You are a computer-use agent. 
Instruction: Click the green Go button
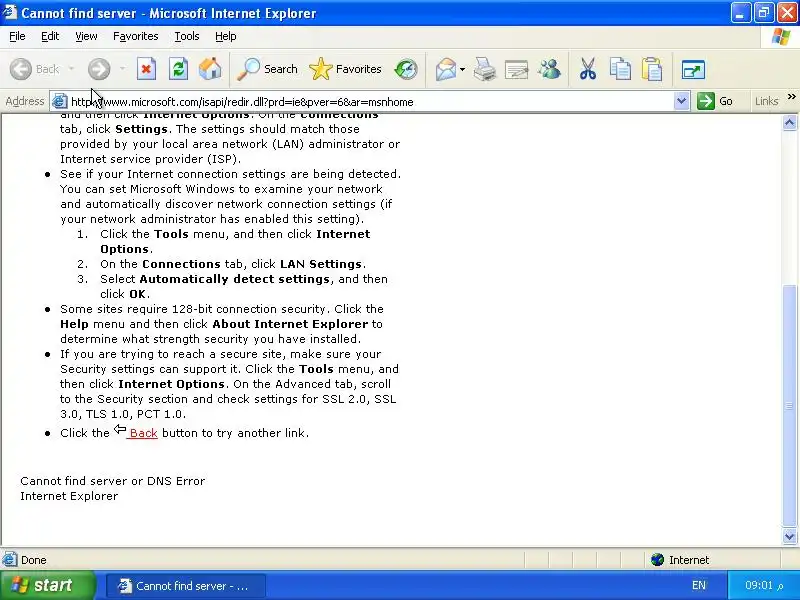715,101
